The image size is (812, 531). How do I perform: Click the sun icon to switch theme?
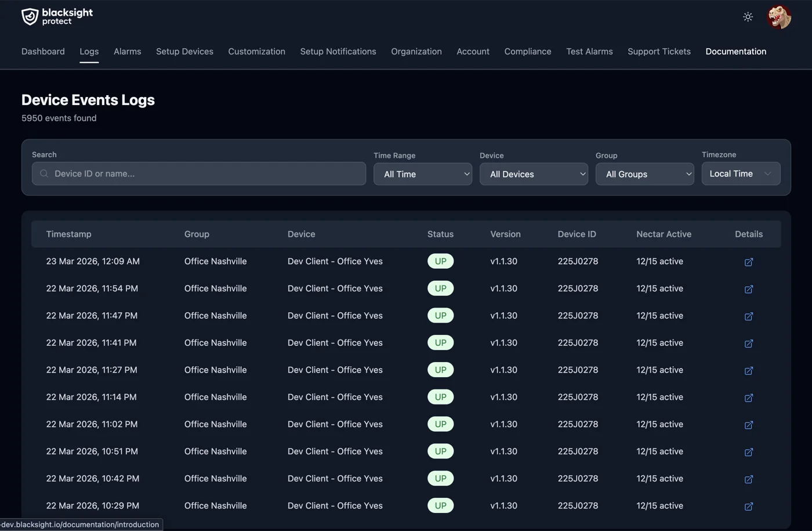click(x=748, y=17)
